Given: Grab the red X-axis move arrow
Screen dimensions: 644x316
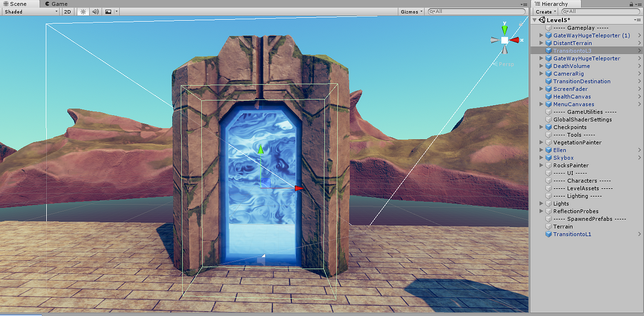Looking at the screenshot, I should coord(298,188).
